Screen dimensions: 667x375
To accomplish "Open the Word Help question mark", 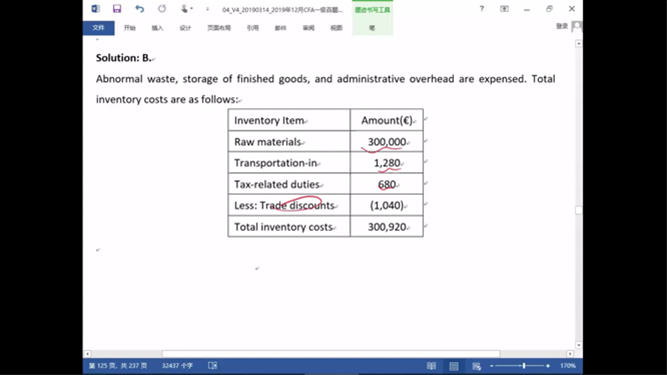I will 482,9.
